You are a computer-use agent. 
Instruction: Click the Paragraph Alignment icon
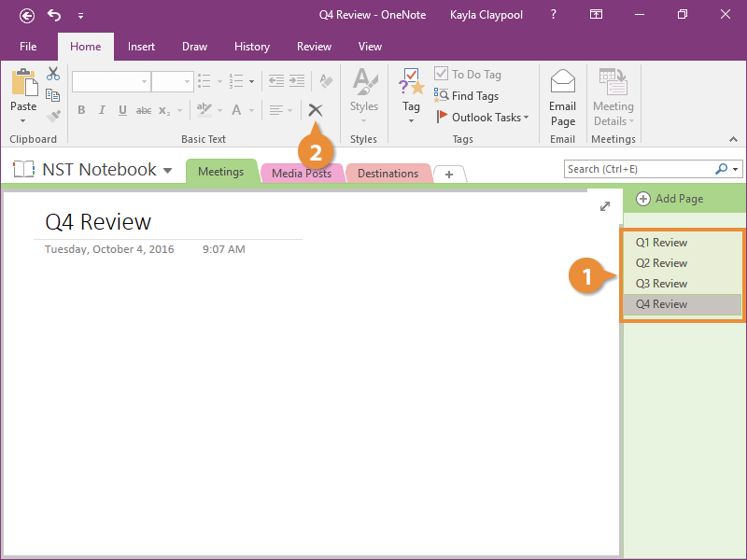click(x=275, y=110)
